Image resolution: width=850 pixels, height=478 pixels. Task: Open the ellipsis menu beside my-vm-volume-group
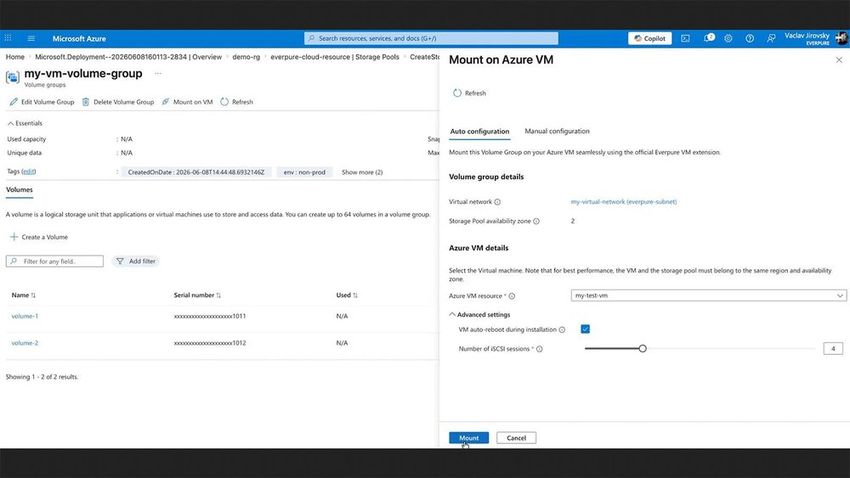click(158, 73)
